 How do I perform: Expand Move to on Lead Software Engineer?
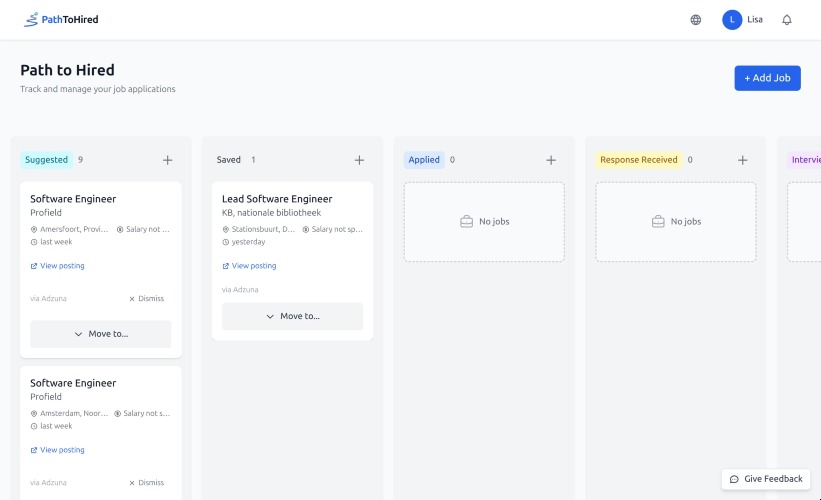pos(293,316)
